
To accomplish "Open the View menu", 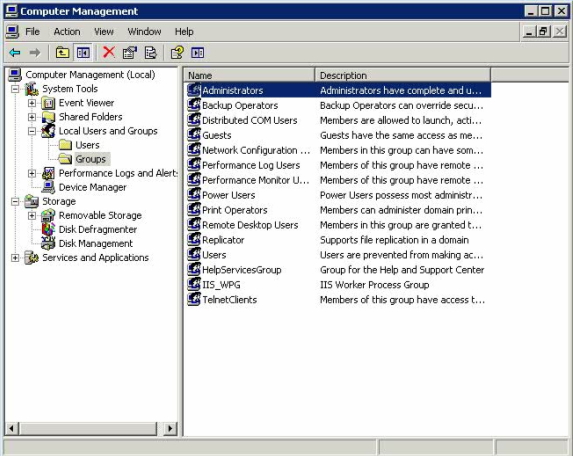I will [x=104, y=32].
